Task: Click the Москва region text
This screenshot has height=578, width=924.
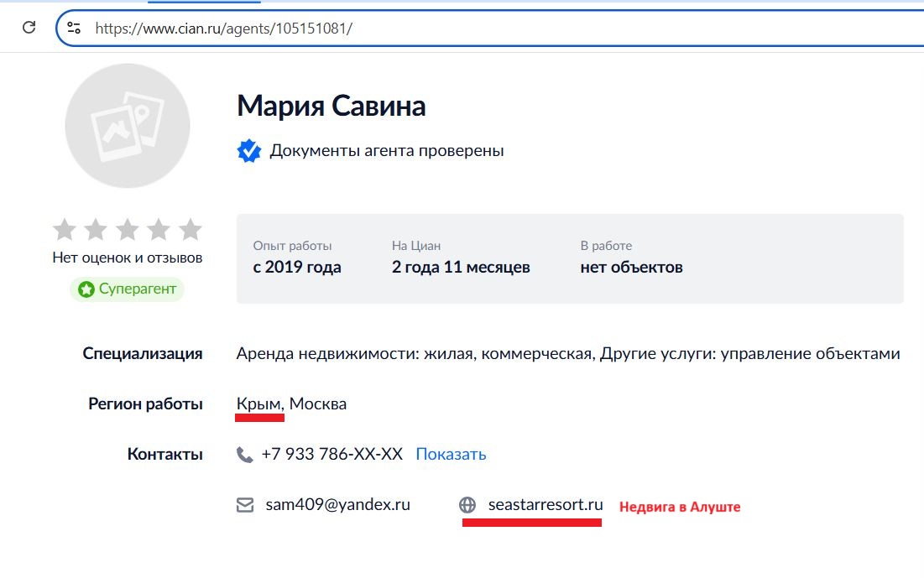Action: tap(317, 404)
